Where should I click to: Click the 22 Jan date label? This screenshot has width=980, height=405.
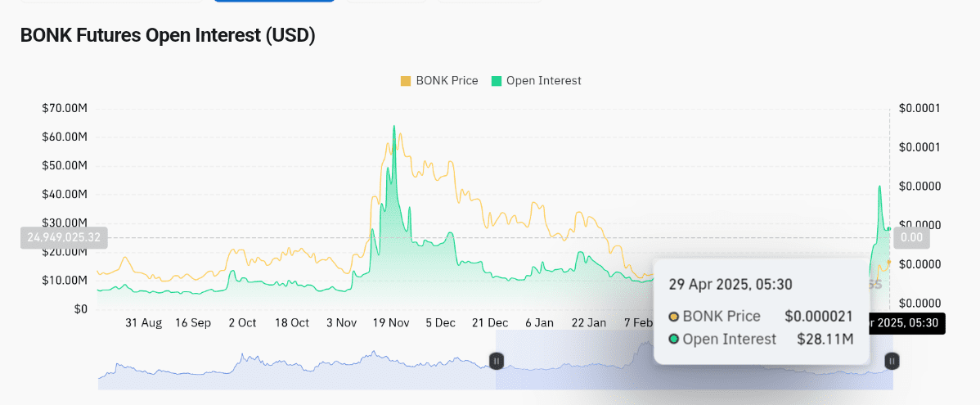pyautogui.click(x=589, y=323)
